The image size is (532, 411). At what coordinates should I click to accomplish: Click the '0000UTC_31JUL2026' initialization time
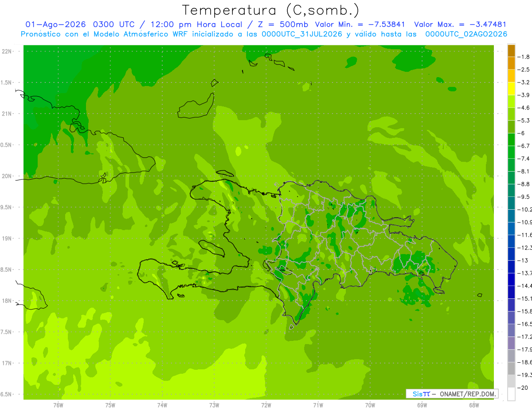(302, 34)
